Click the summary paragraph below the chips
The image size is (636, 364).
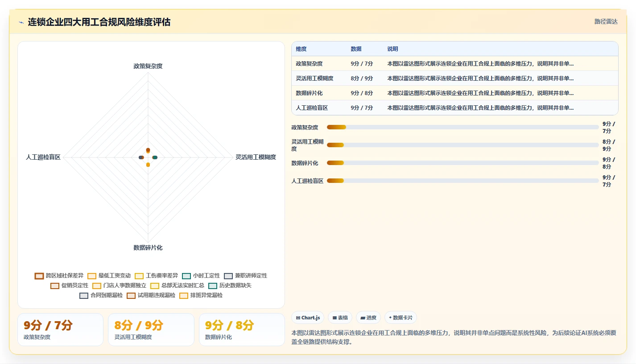click(453, 337)
